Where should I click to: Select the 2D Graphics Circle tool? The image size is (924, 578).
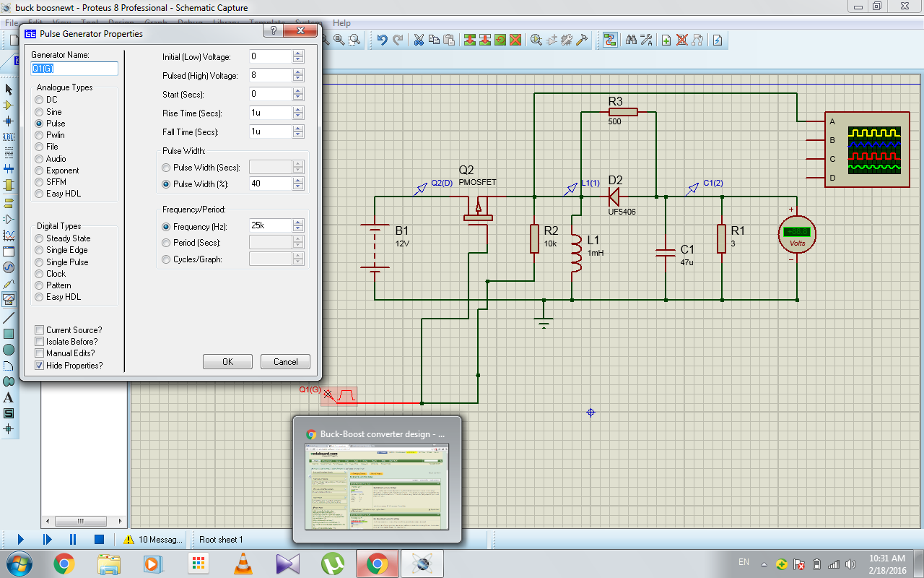[x=9, y=350]
